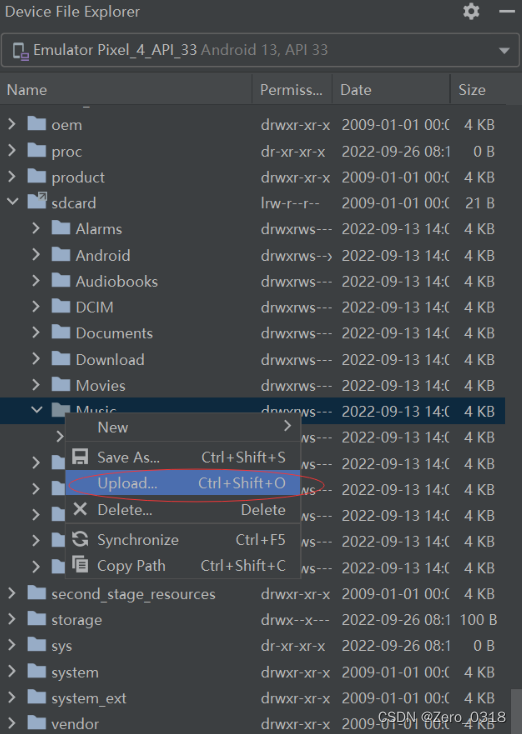The image size is (522, 734).
Task: Select the sys folder icon
Action: click(37, 645)
